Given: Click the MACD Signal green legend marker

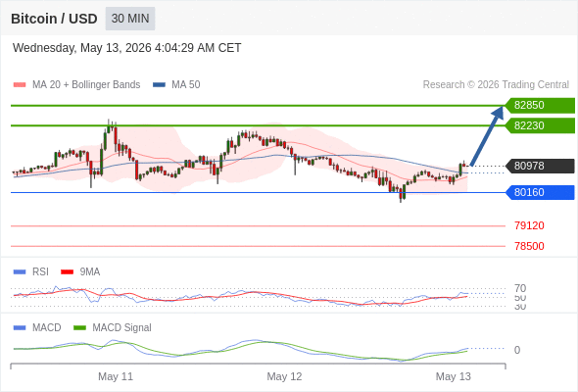Looking at the screenshot, I should click(79, 328).
